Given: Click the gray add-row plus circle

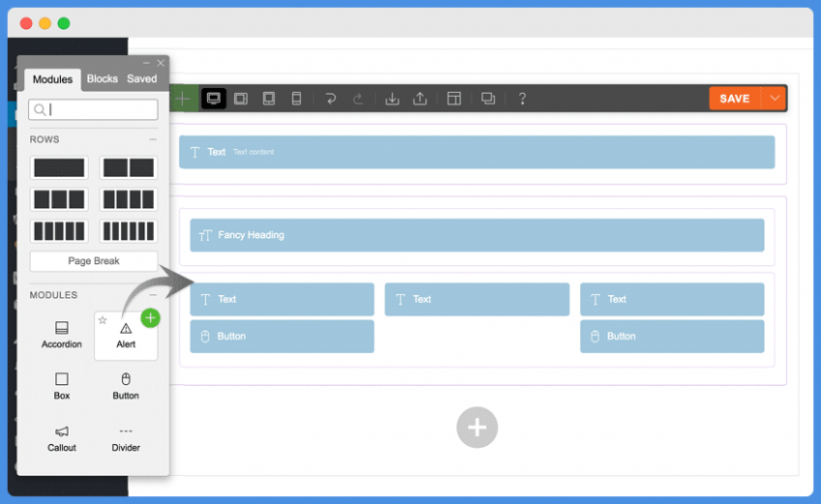Looking at the screenshot, I should click(476, 427).
